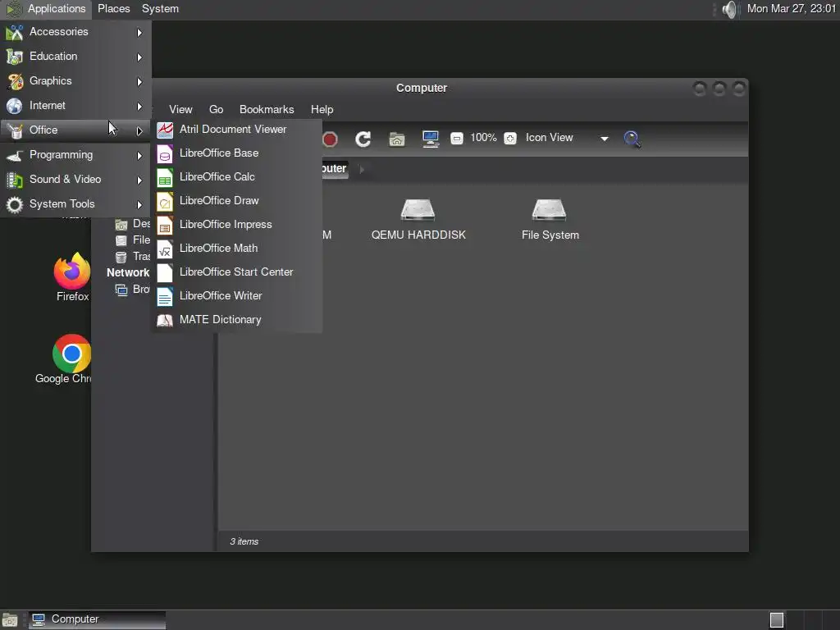Go to Home folder via toolbar icon

coord(397,139)
